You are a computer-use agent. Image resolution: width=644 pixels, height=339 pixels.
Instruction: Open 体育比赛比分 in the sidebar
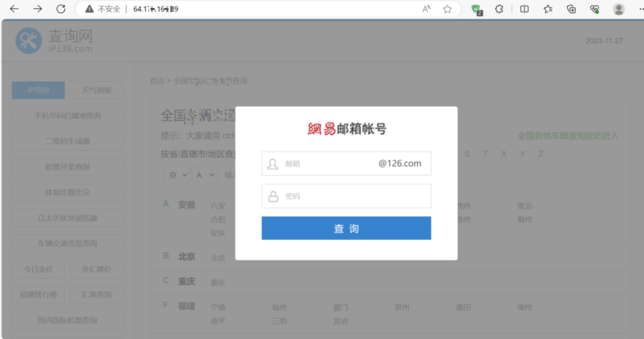(67, 192)
